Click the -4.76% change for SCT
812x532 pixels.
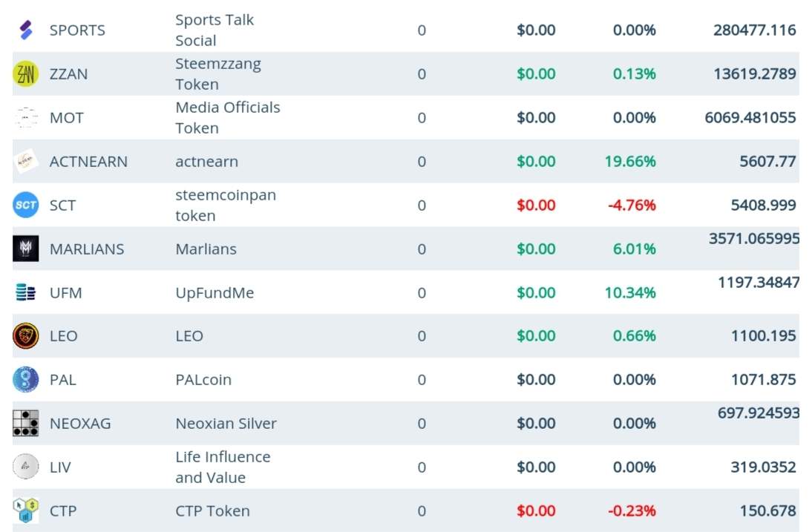[632, 206]
